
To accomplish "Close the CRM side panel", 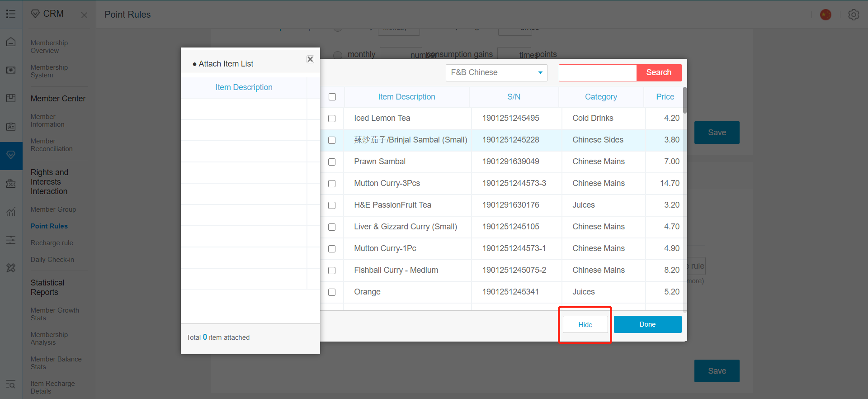I will pyautogui.click(x=84, y=15).
